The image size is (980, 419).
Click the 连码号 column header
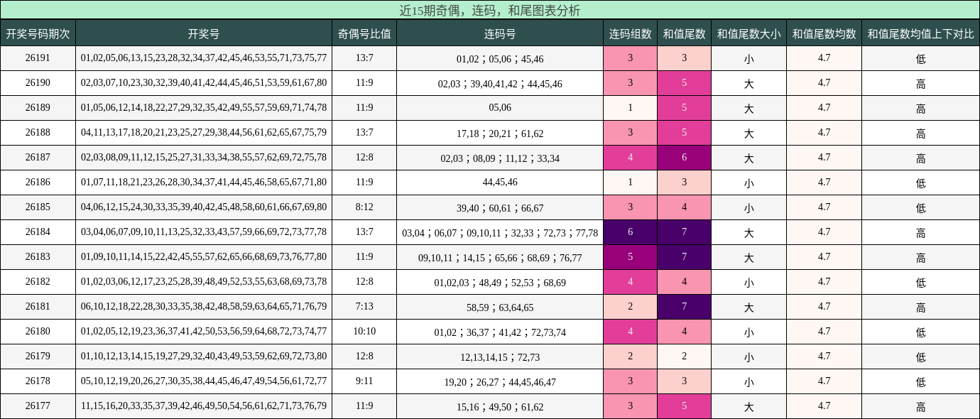(500, 33)
